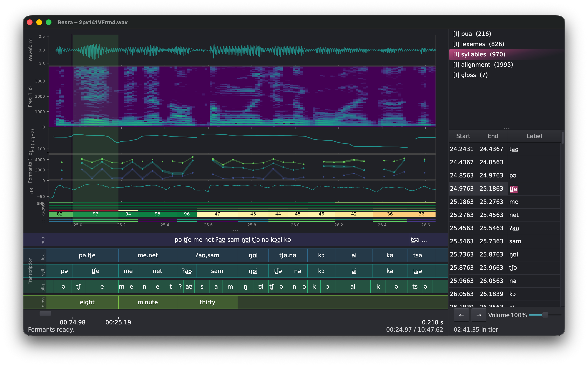This screenshot has width=588, height=366.
Task: Click time axis tick 25.6
Action: pos(208,225)
